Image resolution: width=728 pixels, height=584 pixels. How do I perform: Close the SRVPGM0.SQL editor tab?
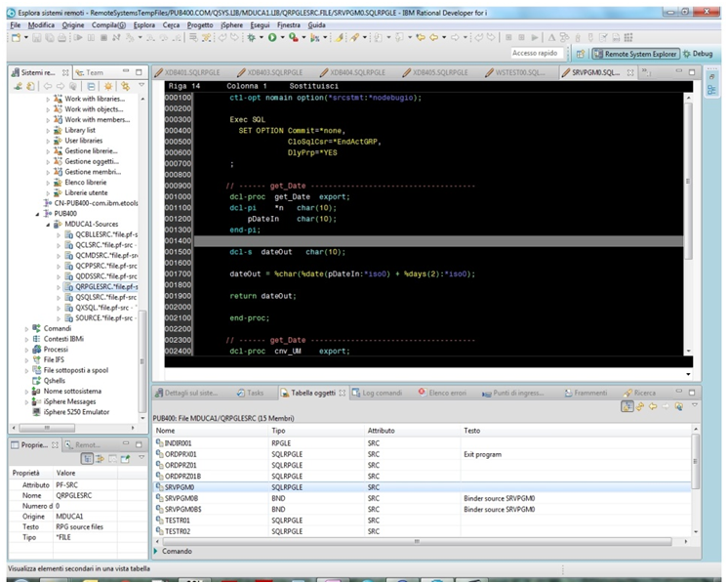pyautogui.click(x=630, y=72)
